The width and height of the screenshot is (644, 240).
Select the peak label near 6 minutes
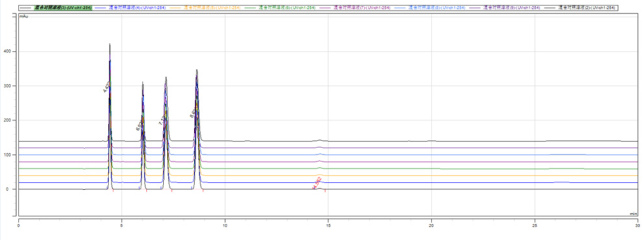(x=138, y=124)
